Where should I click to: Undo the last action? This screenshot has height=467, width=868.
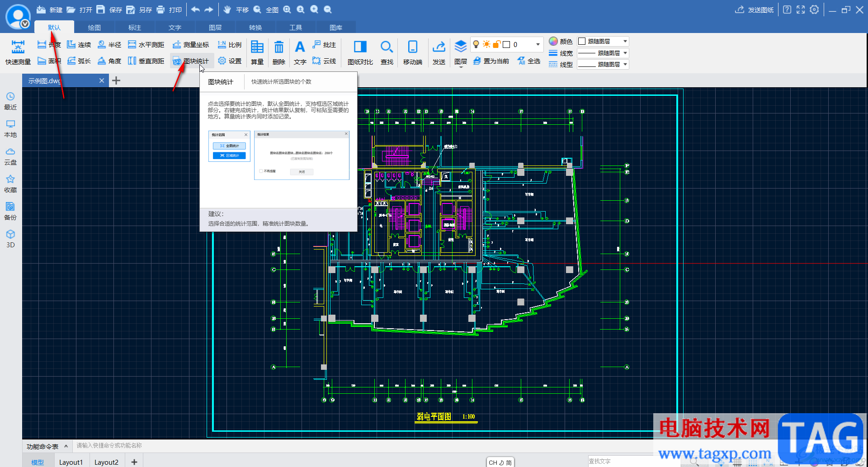(x=195, y=9)
